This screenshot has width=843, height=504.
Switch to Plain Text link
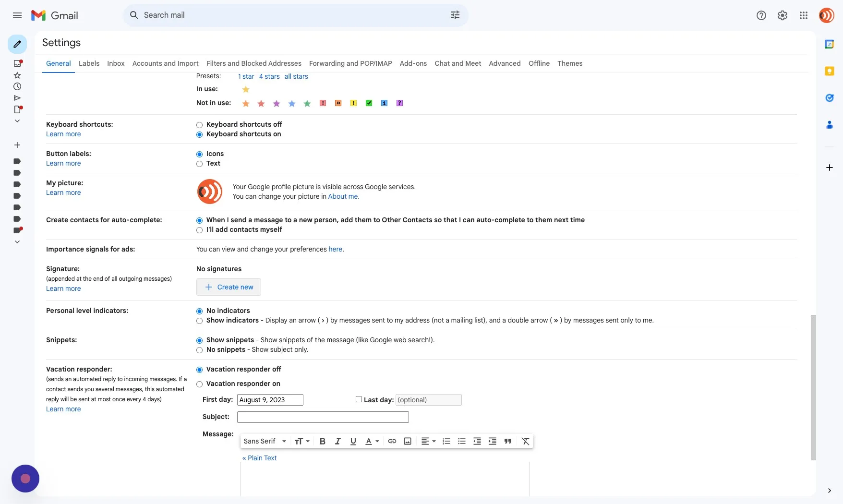tap(259, 458)
